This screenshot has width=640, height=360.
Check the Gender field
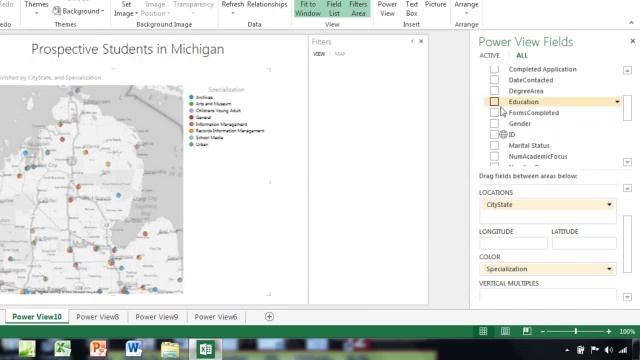point(494,123)
